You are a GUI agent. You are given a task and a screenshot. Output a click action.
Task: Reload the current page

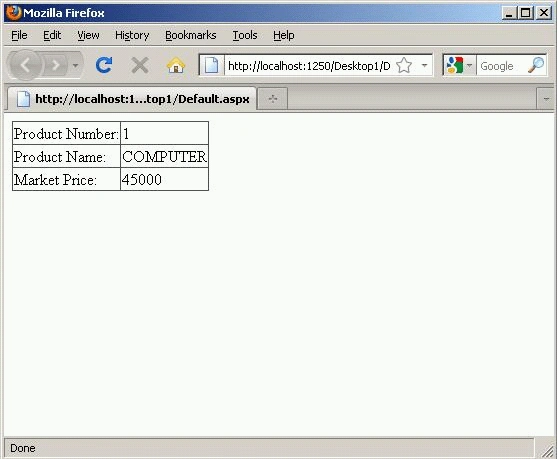click(x=104, y=65)
